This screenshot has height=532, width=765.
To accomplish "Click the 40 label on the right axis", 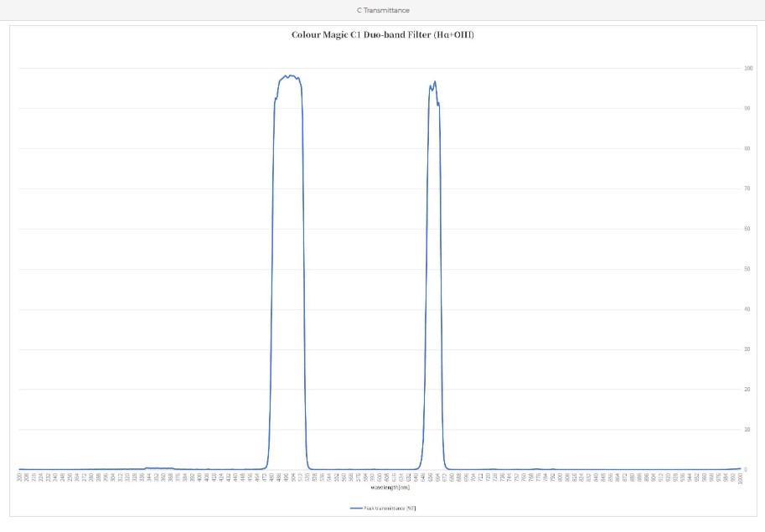I will pos(747,309).
